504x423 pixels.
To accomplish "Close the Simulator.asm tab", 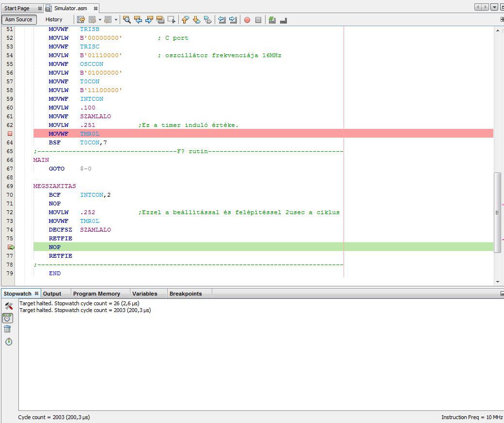I will [x=95, y=8].
